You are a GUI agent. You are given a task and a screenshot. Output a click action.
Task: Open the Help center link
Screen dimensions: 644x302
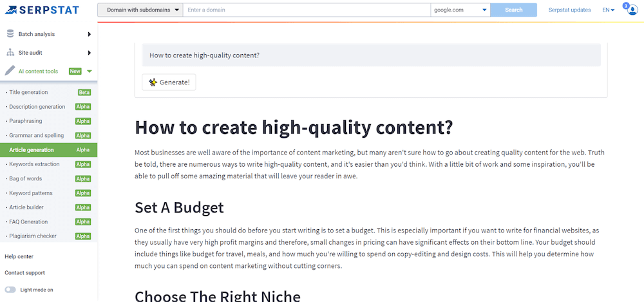tap(19, 256)
